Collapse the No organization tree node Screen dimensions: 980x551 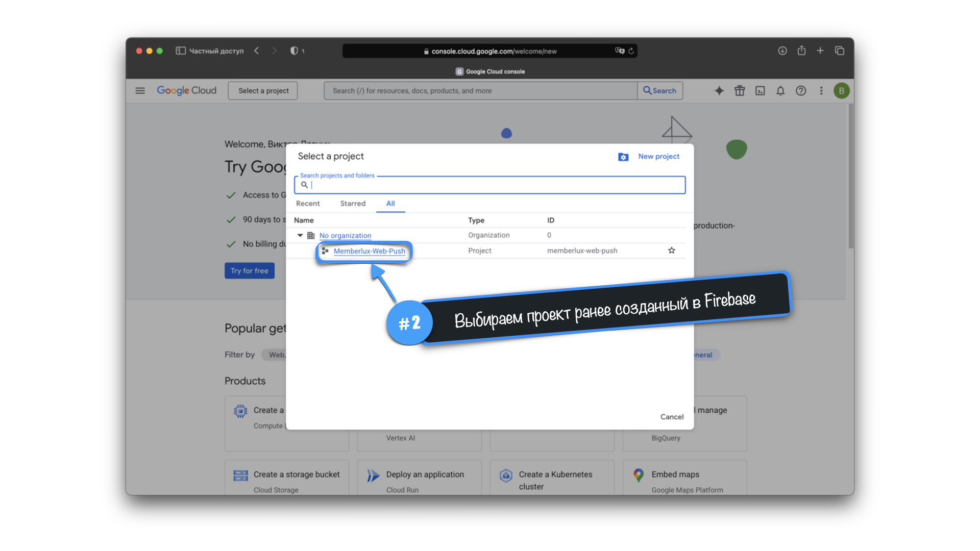click(300, 235)
